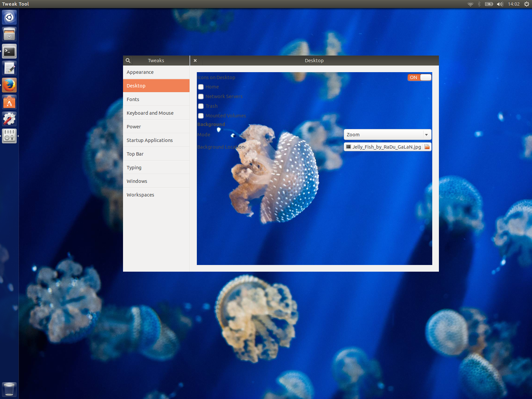Click the search magnifier icon in Tweaks

tap(128, 61)
